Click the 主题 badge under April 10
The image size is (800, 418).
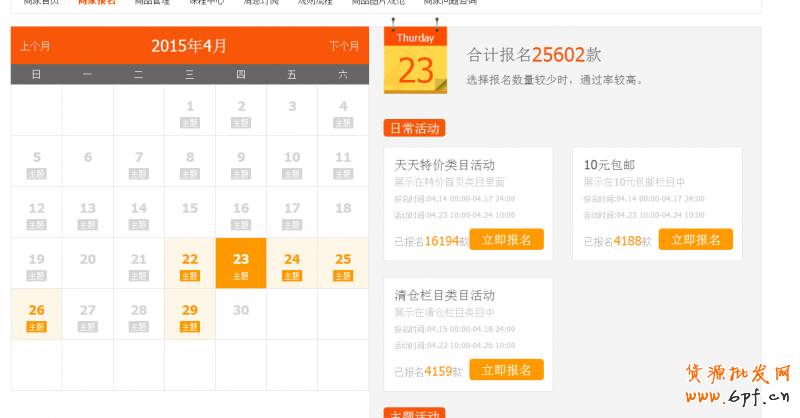click(x=292, y=174)
